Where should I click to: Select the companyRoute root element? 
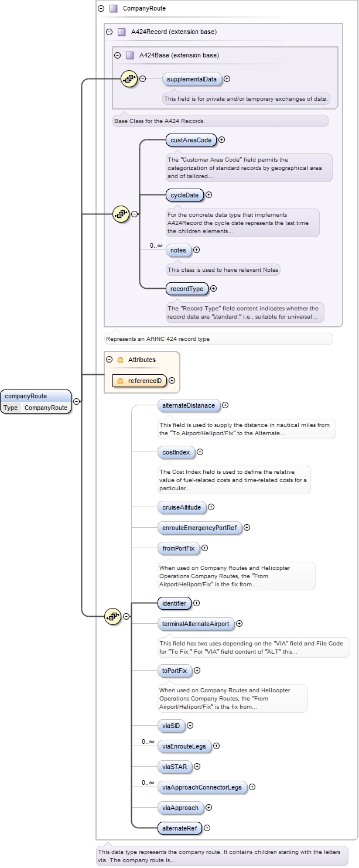point(35,396)
